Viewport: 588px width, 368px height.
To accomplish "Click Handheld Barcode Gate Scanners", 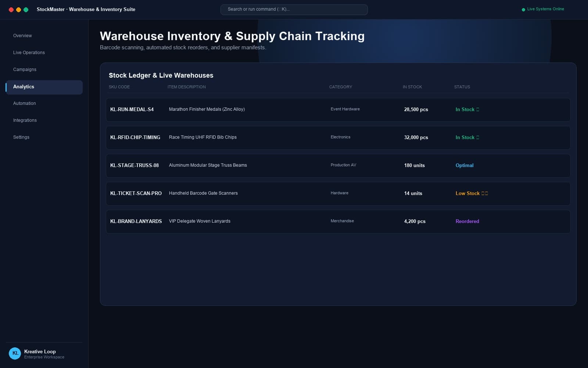I will (203, 193).
